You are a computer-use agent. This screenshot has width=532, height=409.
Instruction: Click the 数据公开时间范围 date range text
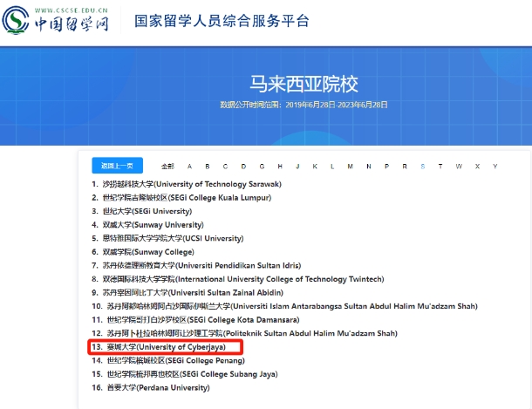[x=304, y=105]
